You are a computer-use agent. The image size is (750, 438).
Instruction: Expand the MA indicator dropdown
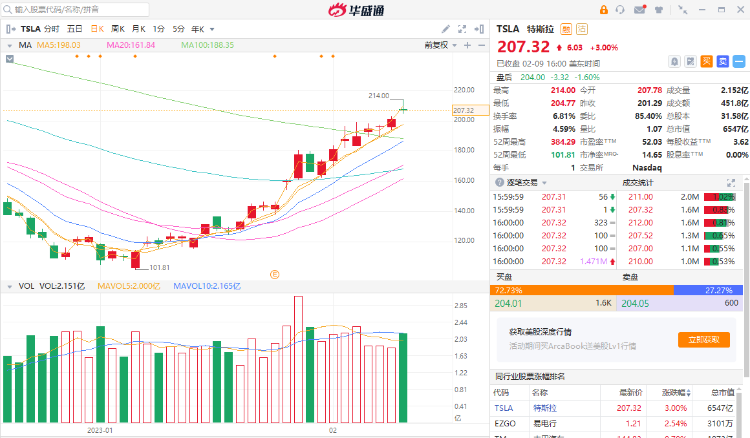point(10,45)
